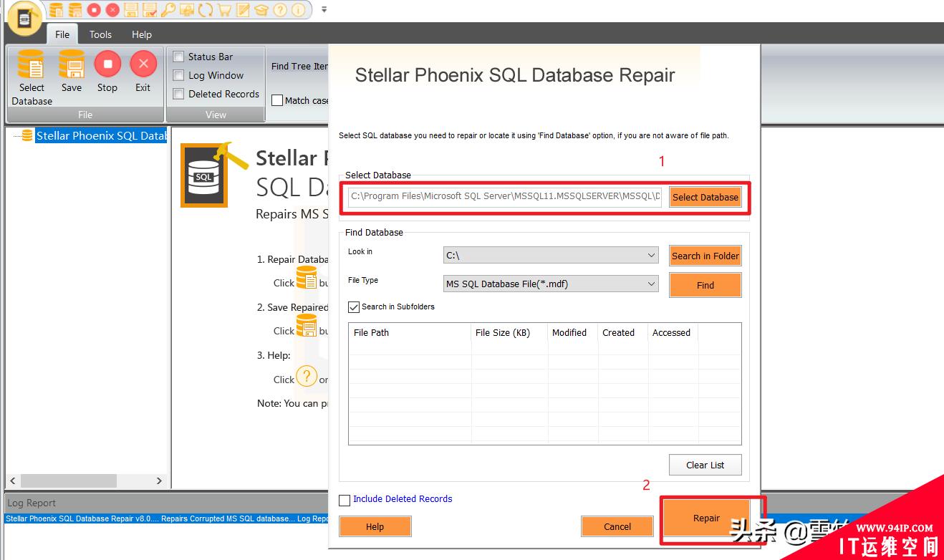
Task: Click the question mark Help icon in toolbar
Action: 280,10
